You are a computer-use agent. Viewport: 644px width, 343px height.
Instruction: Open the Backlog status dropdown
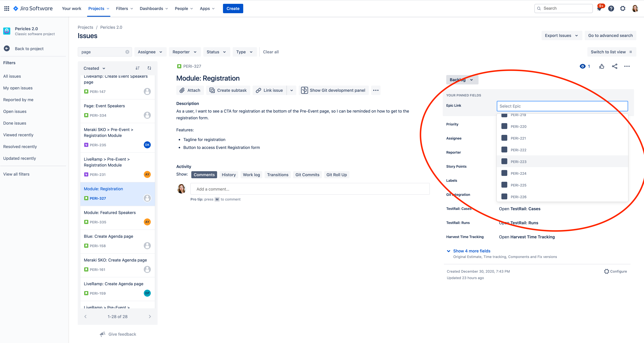pos(462,80)
